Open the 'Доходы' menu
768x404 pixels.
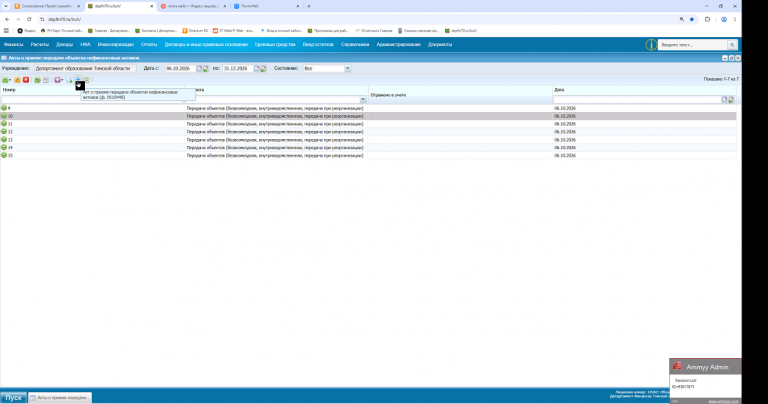(64, 45)
